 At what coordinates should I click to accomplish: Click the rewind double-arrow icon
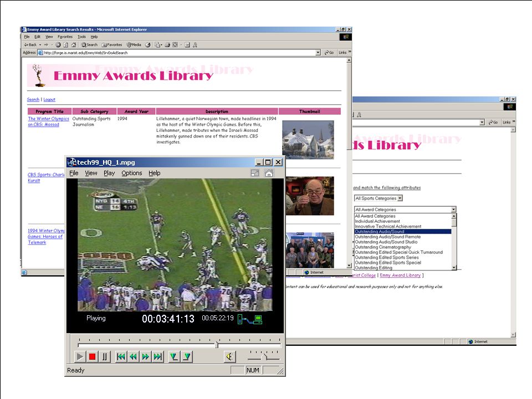(x=134, y=356)
